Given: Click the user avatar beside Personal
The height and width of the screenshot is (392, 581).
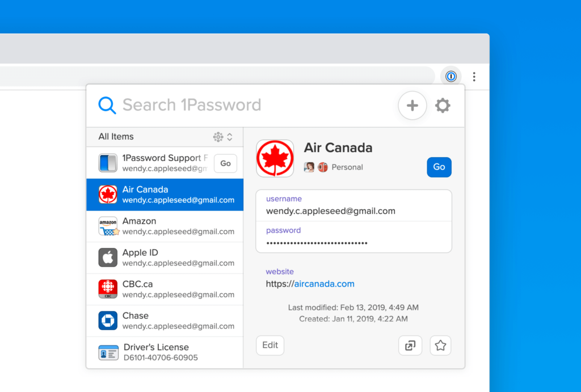Looking at the screenshot, I should click(309, 167).
